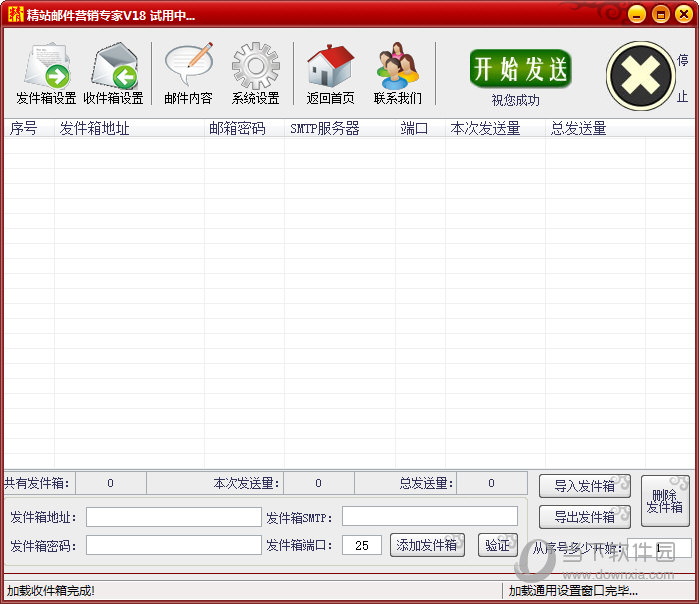This screenshot has width=699, height=604.
Task: Click the 导出发件箱 export button
Action: point(584,517)
